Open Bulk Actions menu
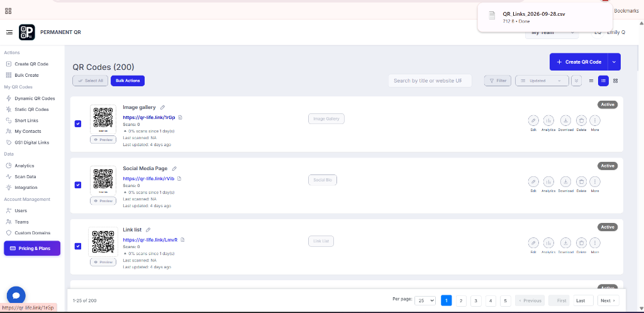The image size is (644, 313). pyautogui.click(x=128, y=81)
